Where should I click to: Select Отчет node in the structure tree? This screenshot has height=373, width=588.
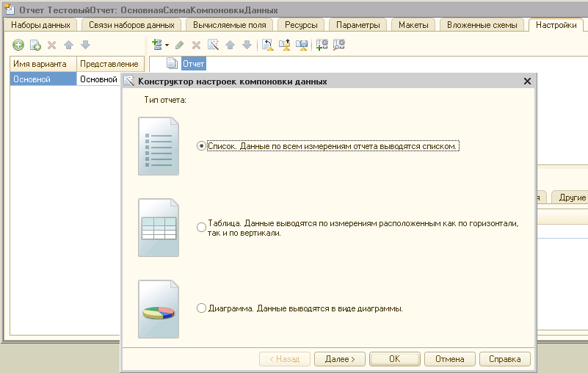click(194, 64)
